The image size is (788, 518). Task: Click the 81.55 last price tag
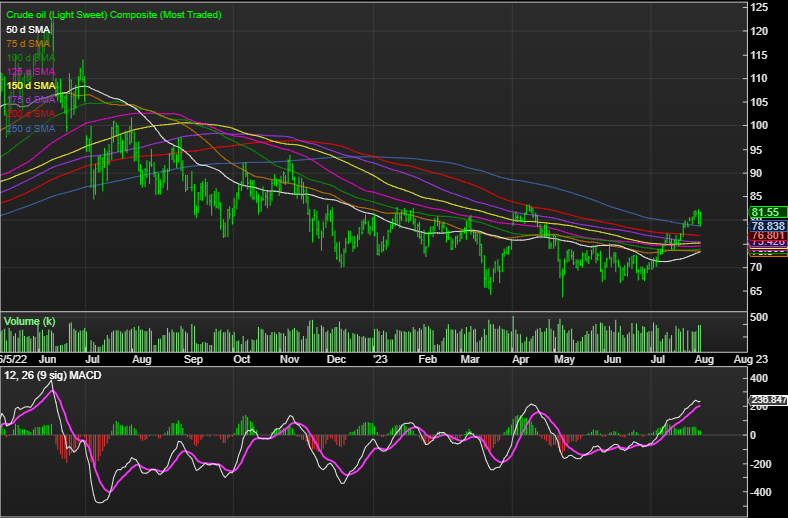coord(768,212)
